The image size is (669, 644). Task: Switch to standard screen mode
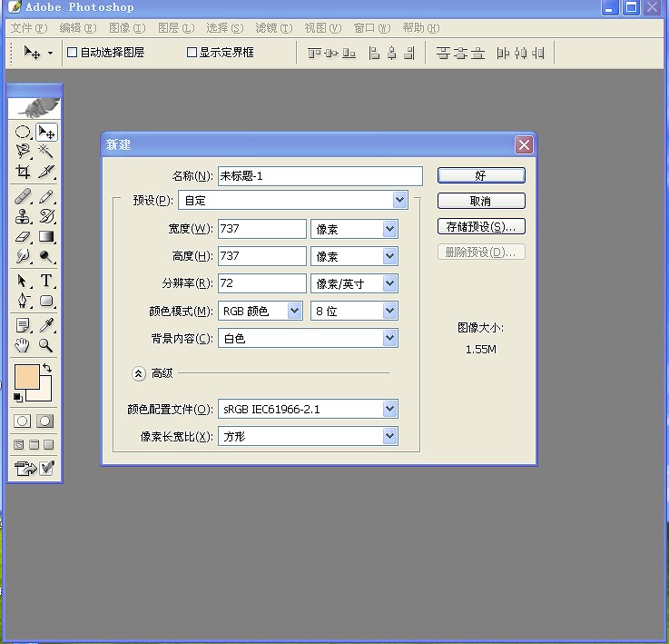tap(19, 444)
